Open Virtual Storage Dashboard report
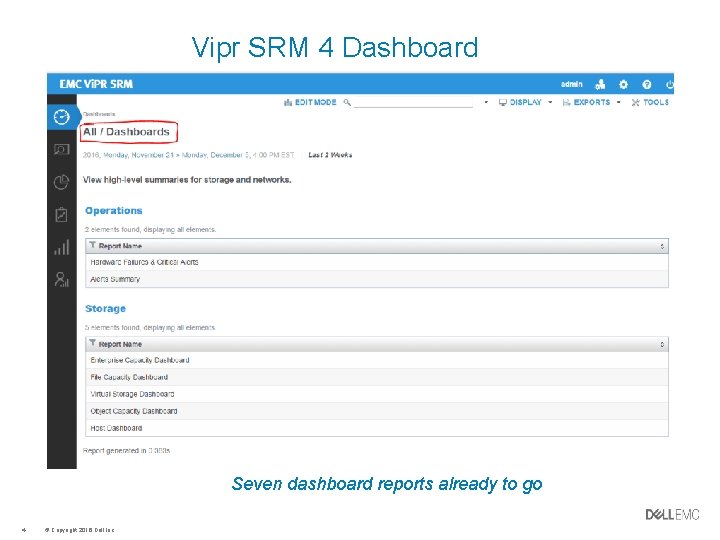Viewport: 720px width, 540px height. tap(377, 394)
